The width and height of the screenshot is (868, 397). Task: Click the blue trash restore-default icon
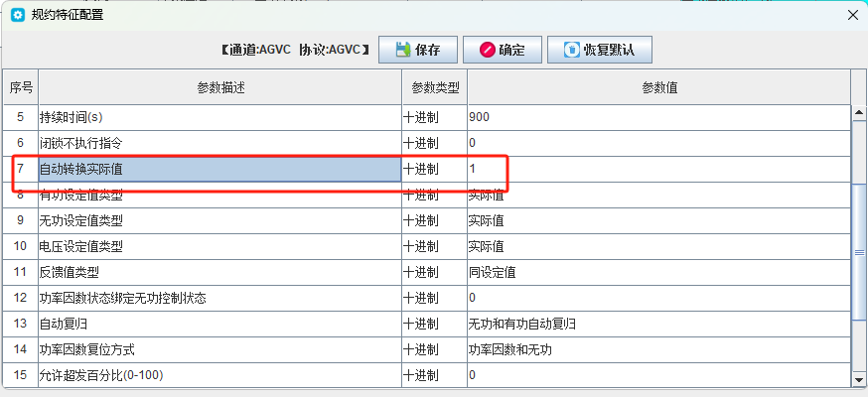571,50
